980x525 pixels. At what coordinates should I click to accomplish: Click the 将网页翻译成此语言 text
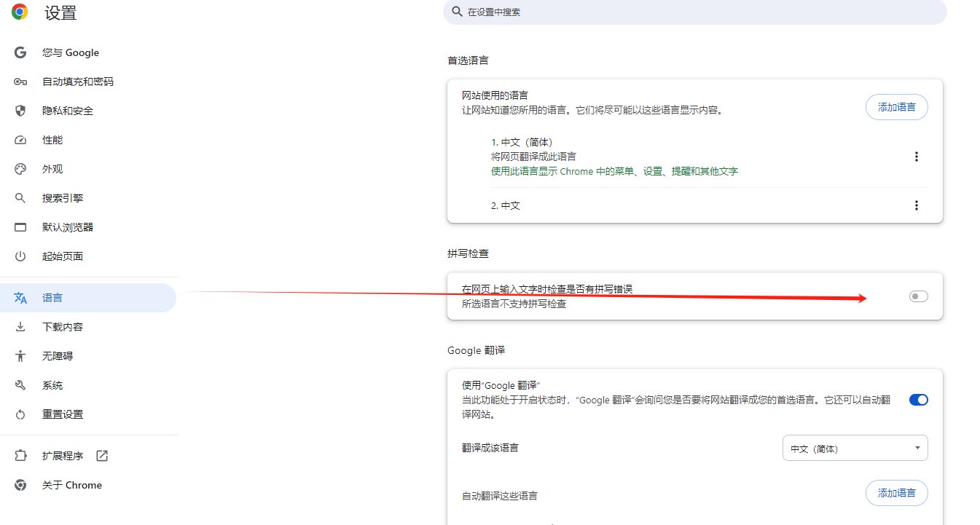pos(533,157)
